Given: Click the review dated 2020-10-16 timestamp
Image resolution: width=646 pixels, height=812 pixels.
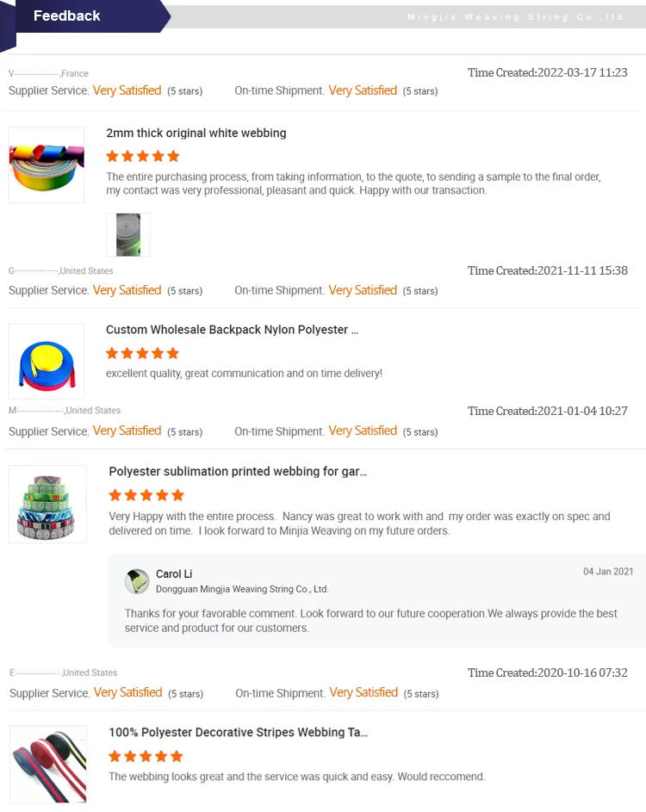Looking at the screenshot, I should click(548, 673).
